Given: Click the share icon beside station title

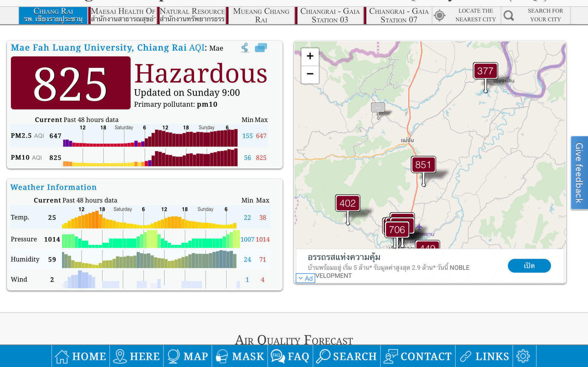Looking at the screenshot, I should [245, 48].
